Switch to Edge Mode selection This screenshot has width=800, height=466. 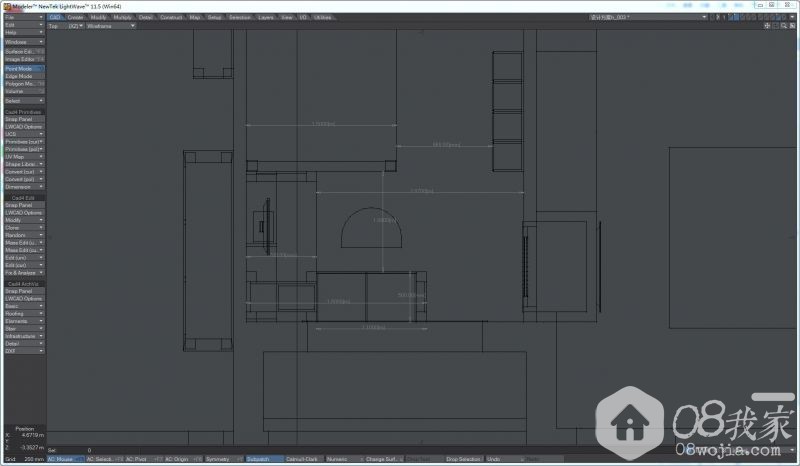(23, 76)
